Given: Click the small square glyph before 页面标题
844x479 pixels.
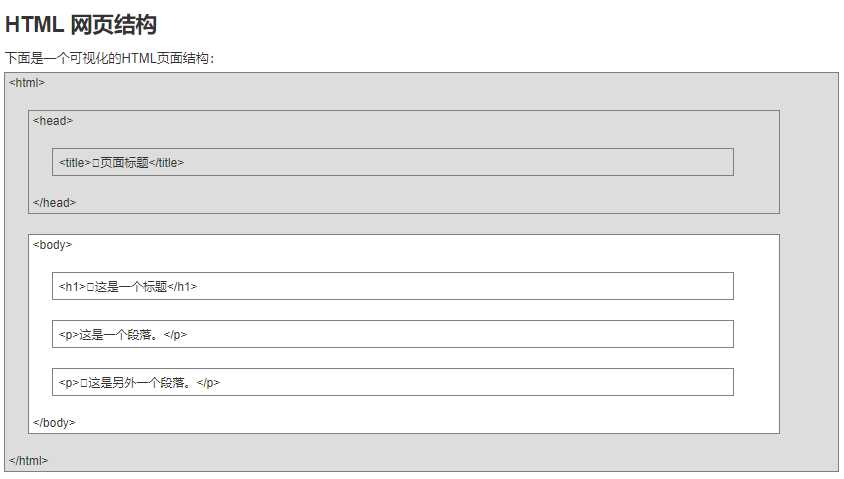Looking at the screenshot, I should point(96,162).
